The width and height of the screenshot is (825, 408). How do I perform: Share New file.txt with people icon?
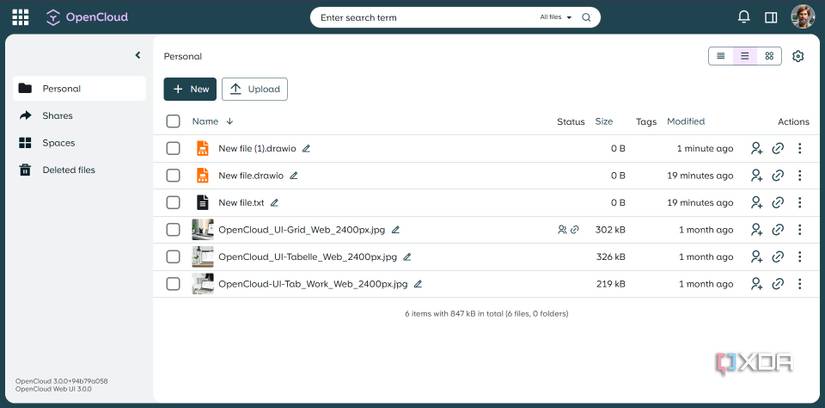point(757,203)
